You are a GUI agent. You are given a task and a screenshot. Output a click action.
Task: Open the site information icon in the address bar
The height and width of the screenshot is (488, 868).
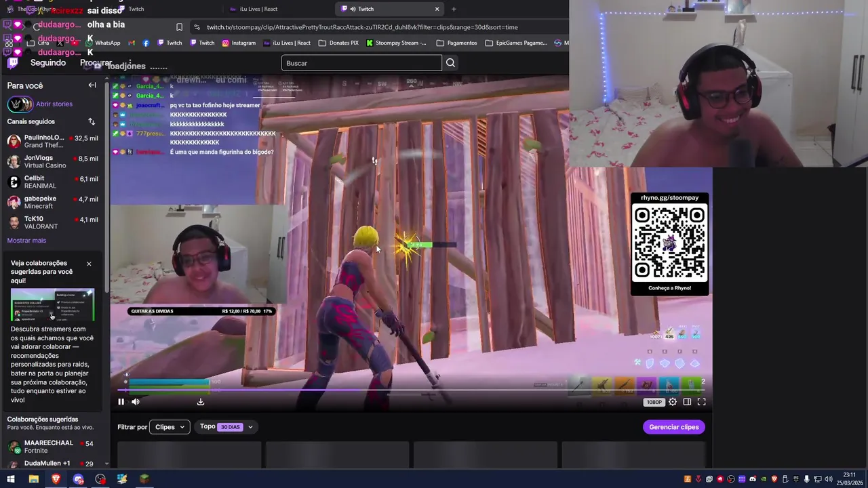click(x=197, y=27)
